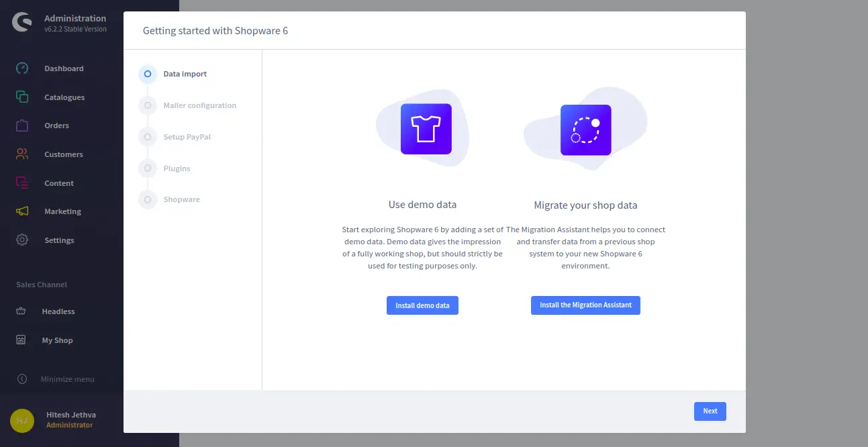Click the Shopware step label
The height and width of the screenshot is (447, 868).
tap(182, 199)
